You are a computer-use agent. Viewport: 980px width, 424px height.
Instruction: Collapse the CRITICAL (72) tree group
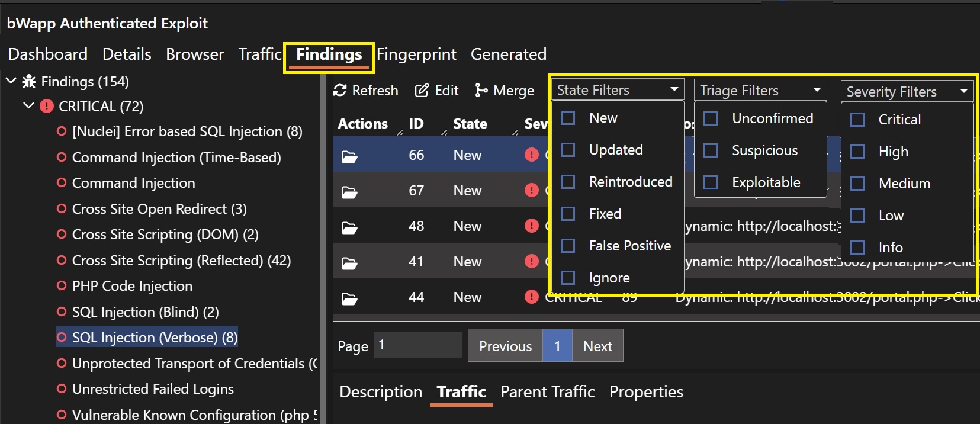28,107
